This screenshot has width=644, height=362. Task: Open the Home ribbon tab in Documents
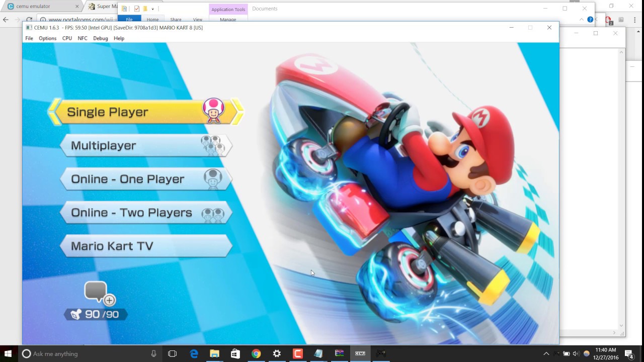(x=152, y=20)
